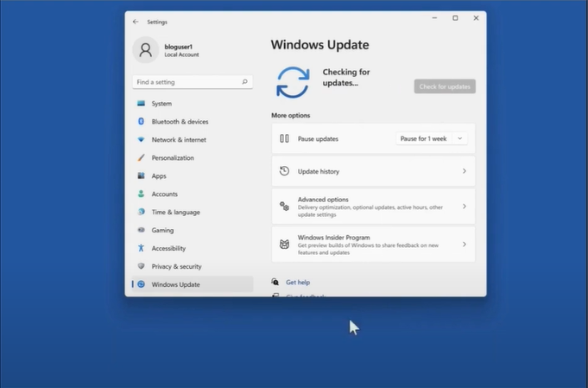588x388 pixels.
Task: Click the Gaming controller icon
Action: coord(141,231)
